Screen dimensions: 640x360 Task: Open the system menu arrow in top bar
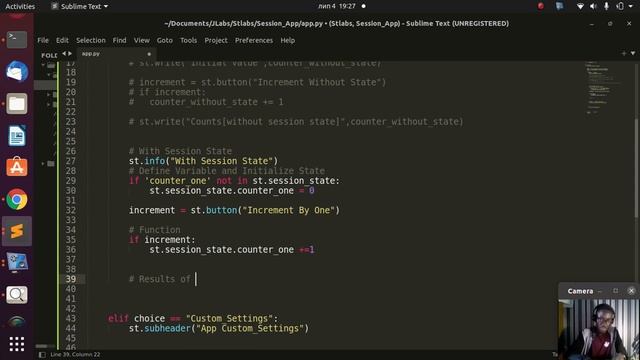point(631,6)
